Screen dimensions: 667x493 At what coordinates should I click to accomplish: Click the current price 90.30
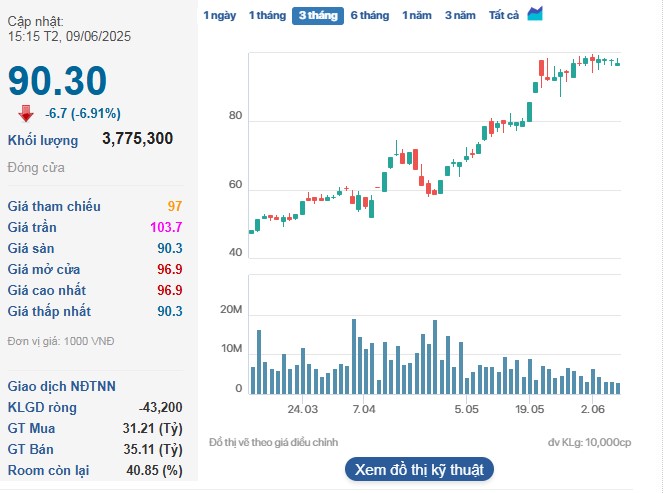click(x=57, y=82)
